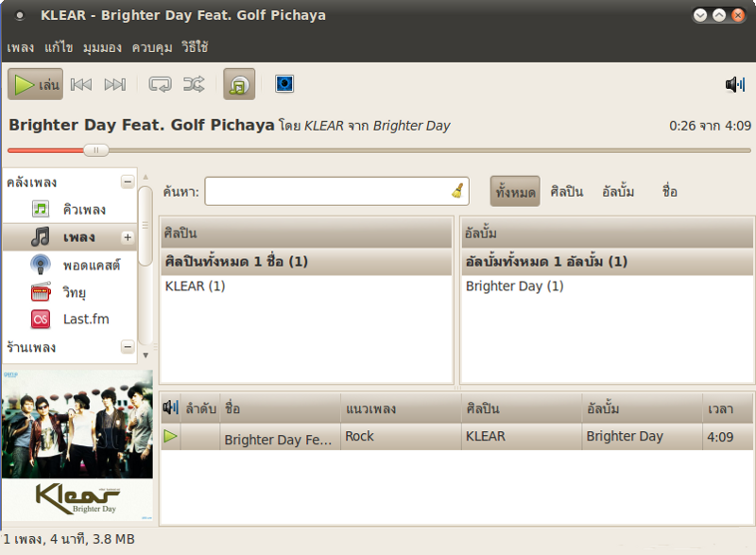Viewport: 756px width, 555px height.
Task: Move the song position slider handle
Action: (x=96, y=150)
